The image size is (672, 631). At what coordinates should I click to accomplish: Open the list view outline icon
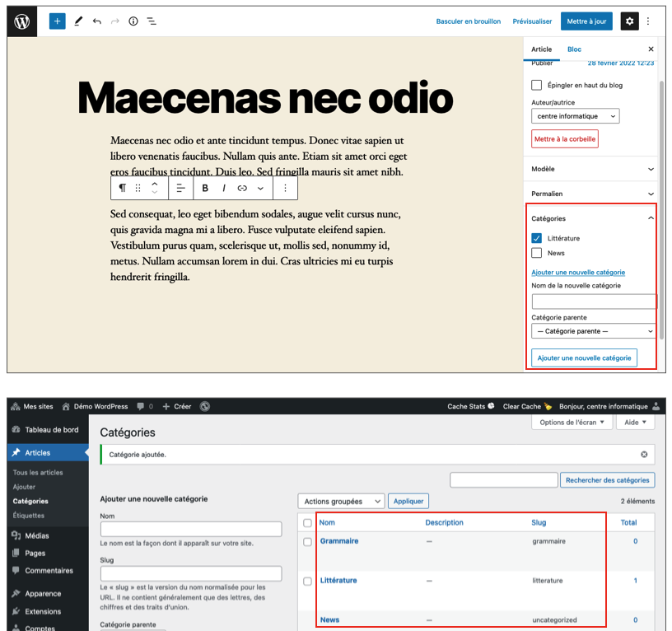(152, 21)
